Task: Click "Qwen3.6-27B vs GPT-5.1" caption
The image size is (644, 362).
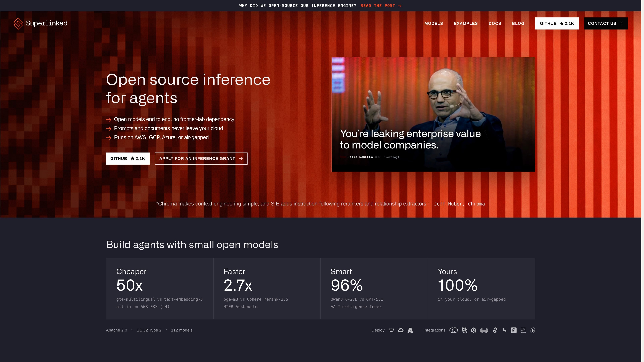Action: [357, 299]
